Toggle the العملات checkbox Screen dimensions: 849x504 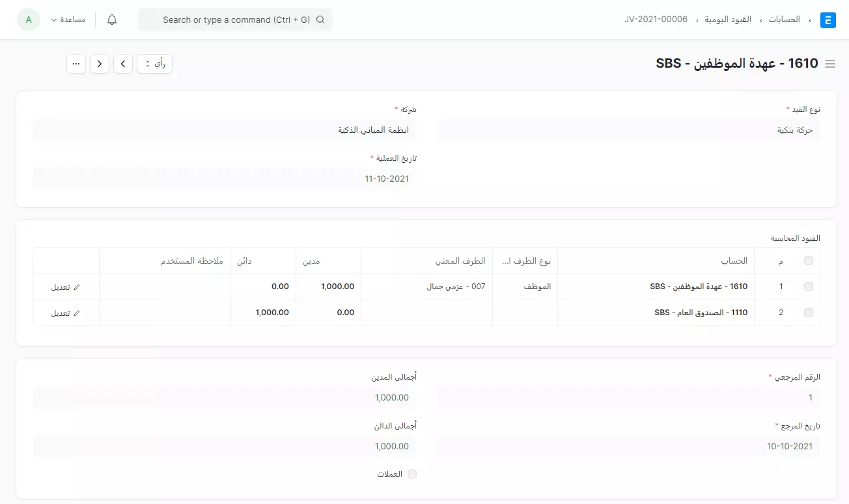(411, 474)
